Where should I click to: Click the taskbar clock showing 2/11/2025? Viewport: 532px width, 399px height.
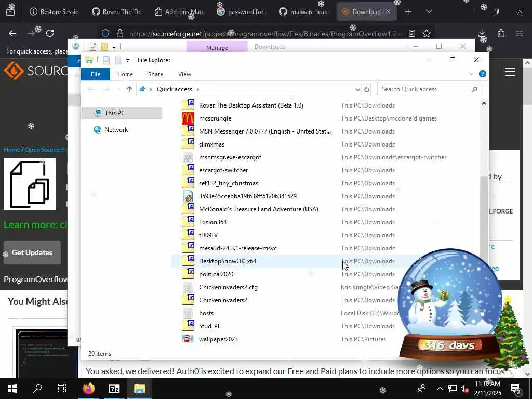487,389
